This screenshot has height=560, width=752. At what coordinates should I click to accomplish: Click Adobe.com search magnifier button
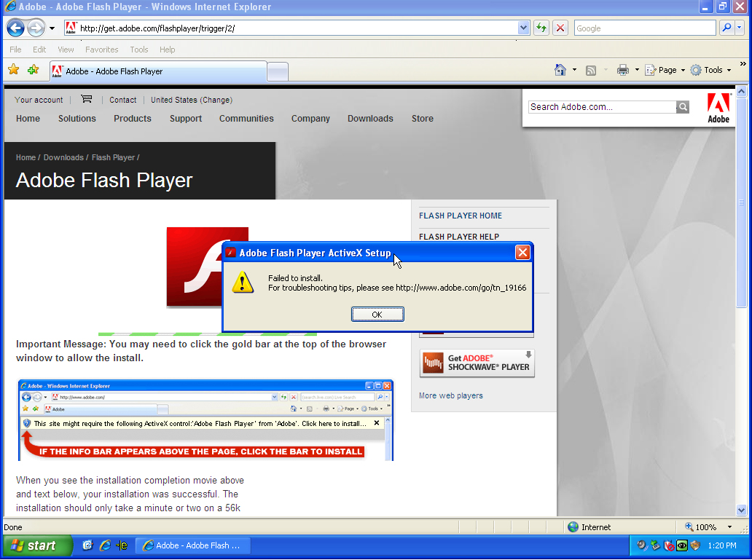point(683,107)
